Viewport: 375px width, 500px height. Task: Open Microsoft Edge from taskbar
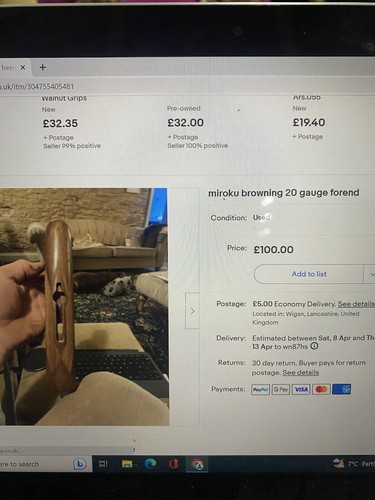(x=150, y=464)
